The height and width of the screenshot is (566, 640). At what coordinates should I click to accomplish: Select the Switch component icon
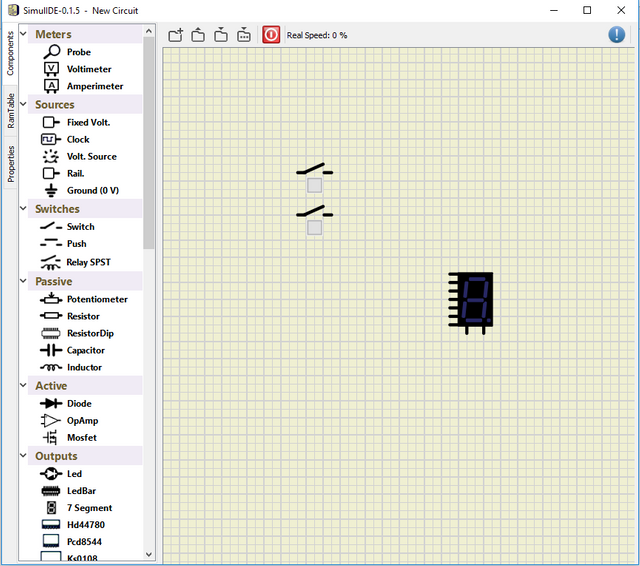click(x=51, y=226)
